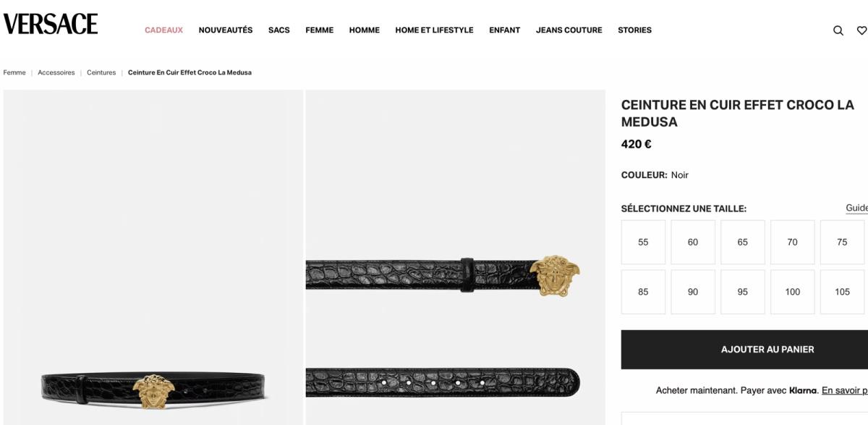The height and width of the screenshot is (425, 868).
Task: Expand the Home et Lifestyle menu
Action: pos(434,30)
